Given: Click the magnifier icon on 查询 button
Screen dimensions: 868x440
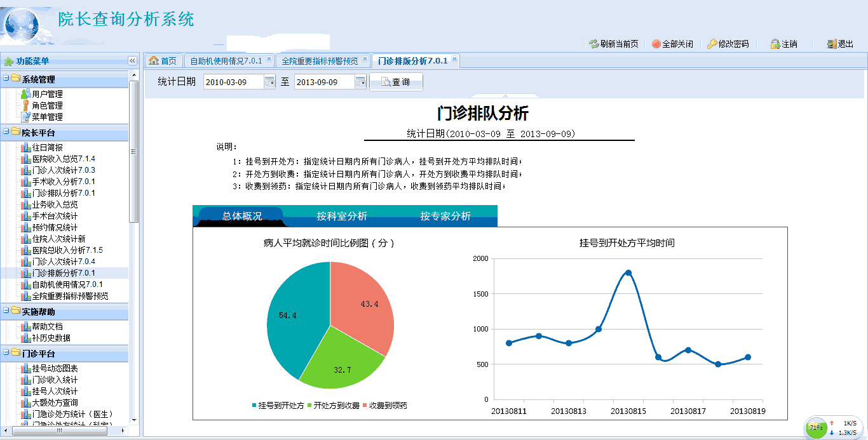Looking at the screenshot, I should [385, 83].
